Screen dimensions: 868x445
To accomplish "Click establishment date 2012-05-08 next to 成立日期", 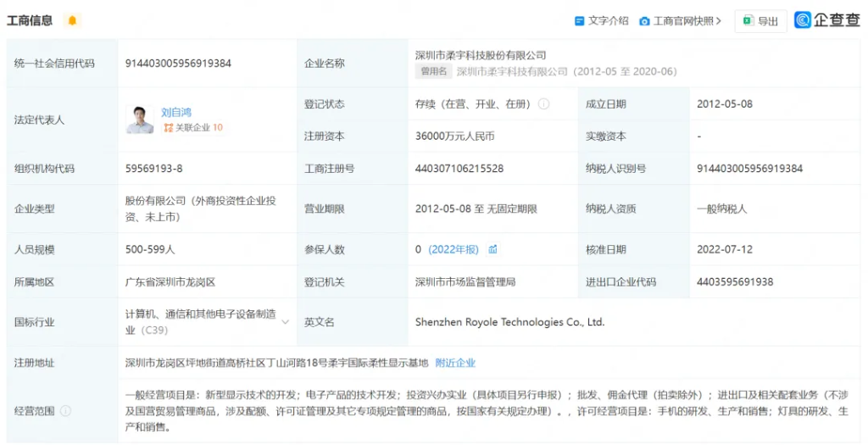I will coord(725,103).
